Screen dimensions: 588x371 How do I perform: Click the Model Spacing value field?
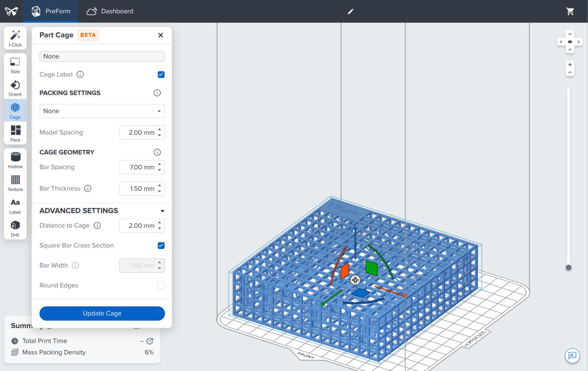coord(142,132)
